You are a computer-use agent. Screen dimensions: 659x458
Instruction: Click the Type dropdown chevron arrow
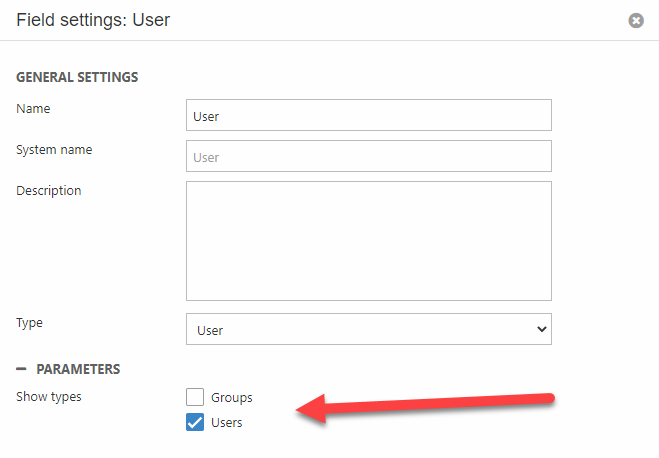[x=541, y=329]
